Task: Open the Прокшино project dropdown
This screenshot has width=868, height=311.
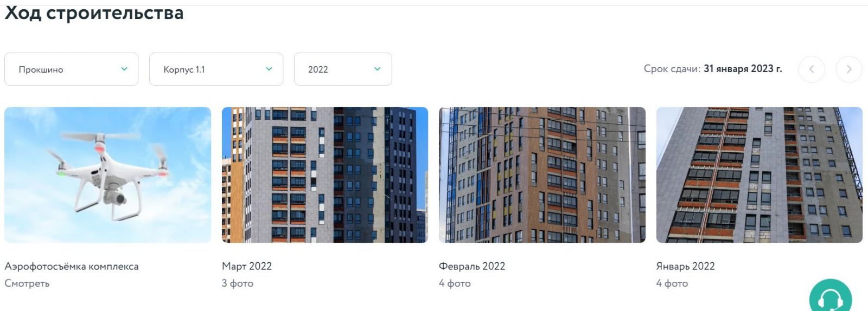Action: (72, 69)
